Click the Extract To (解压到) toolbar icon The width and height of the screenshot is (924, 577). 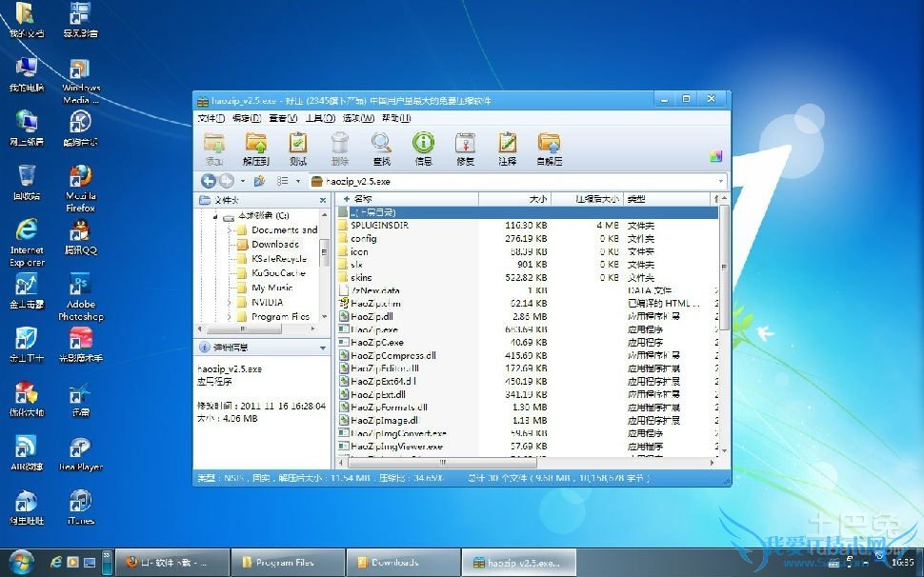pyautogui.click(x=256, y=145)
